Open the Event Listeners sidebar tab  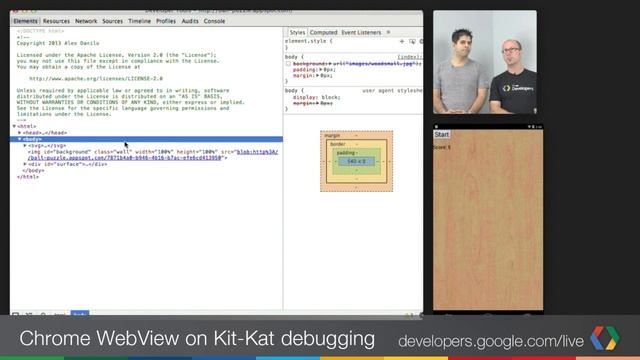(x=361, y=32)
